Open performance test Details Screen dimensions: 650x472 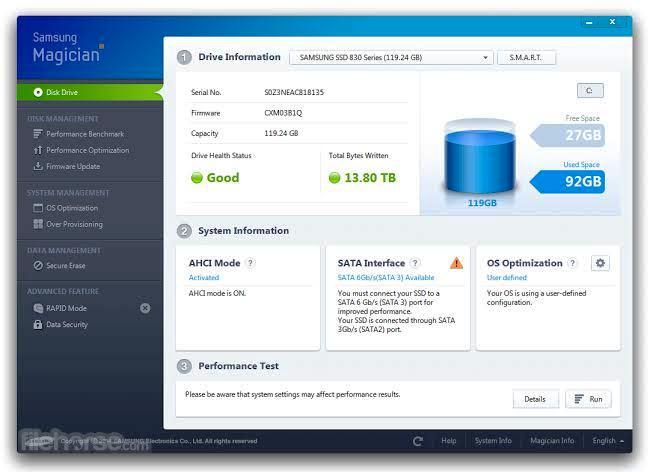point(535,399)
